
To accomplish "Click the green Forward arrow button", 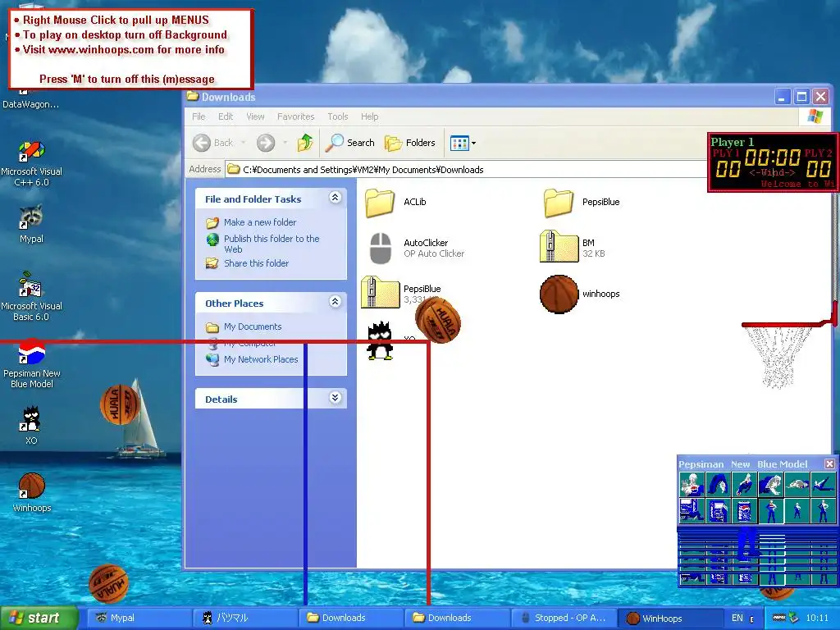I will point(266,143).
